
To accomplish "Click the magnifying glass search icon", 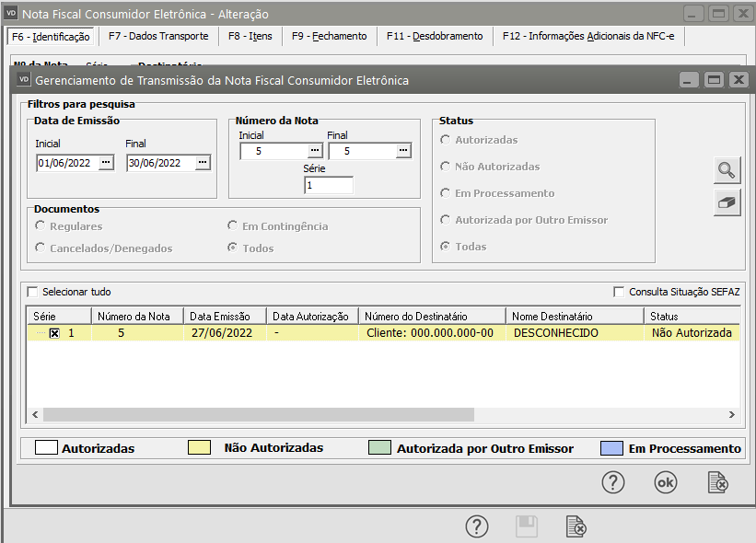I will coord(727,170).
